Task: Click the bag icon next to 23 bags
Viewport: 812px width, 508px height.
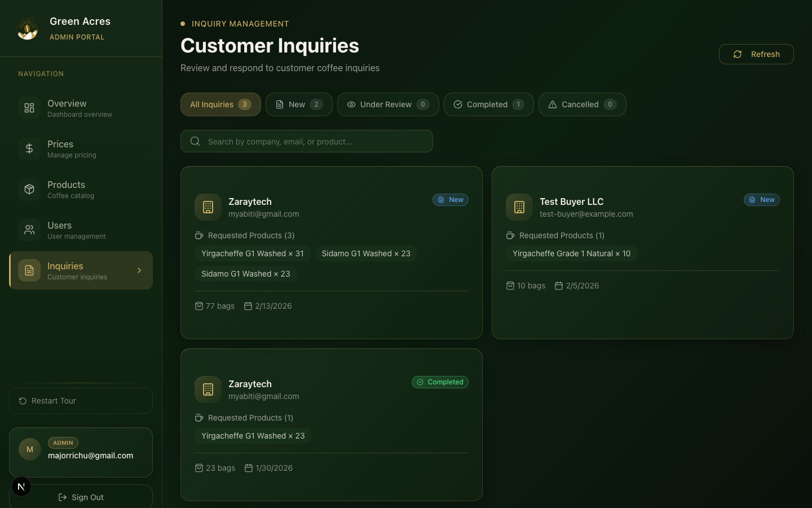Action: [199, 468]
